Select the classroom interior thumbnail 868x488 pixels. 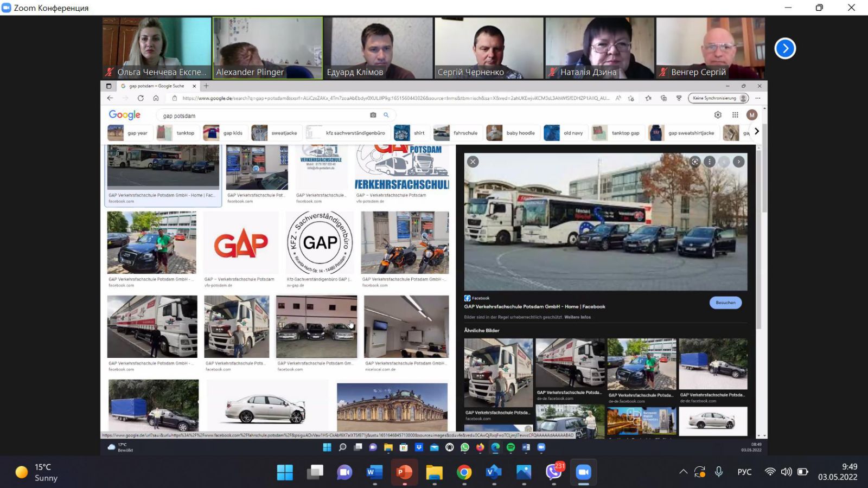coord(406,326)
